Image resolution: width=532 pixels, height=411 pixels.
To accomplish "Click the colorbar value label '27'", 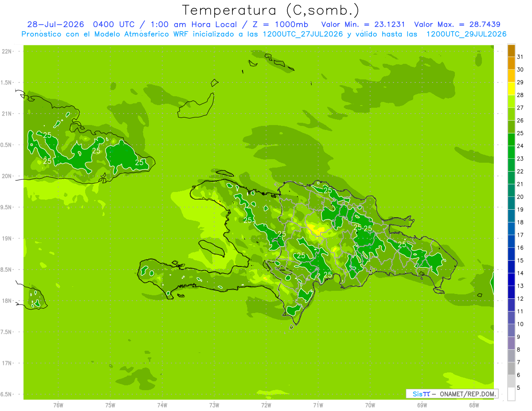I will pyautogui.click(x=520, y=108).
